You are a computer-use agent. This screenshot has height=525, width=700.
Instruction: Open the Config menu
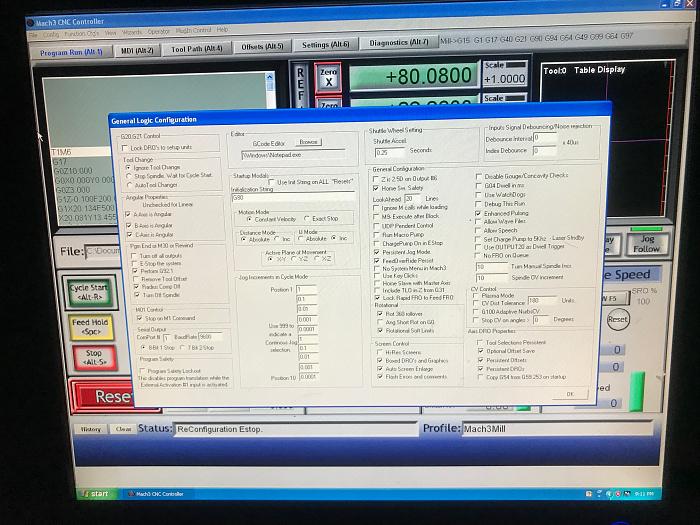click(50, 33)
